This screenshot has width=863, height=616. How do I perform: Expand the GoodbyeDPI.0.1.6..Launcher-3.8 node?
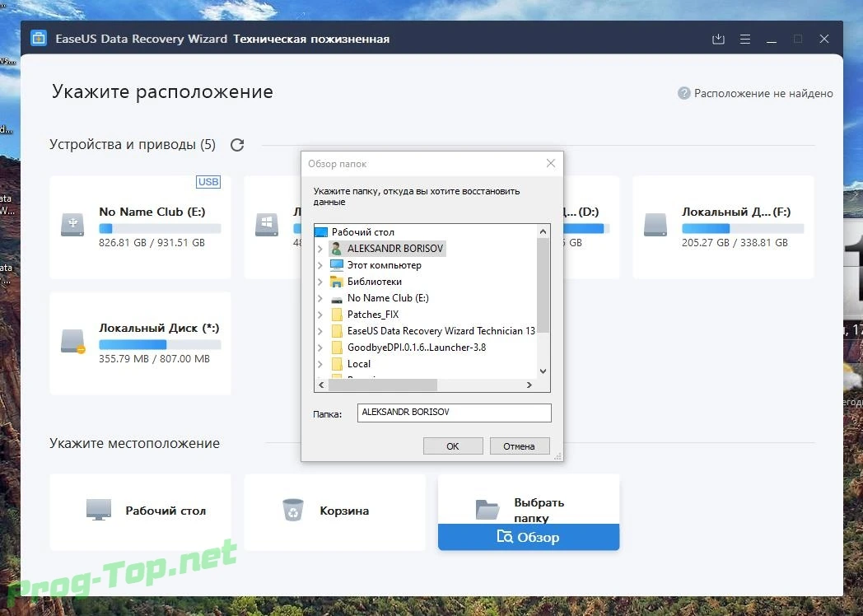click(320, 348)
